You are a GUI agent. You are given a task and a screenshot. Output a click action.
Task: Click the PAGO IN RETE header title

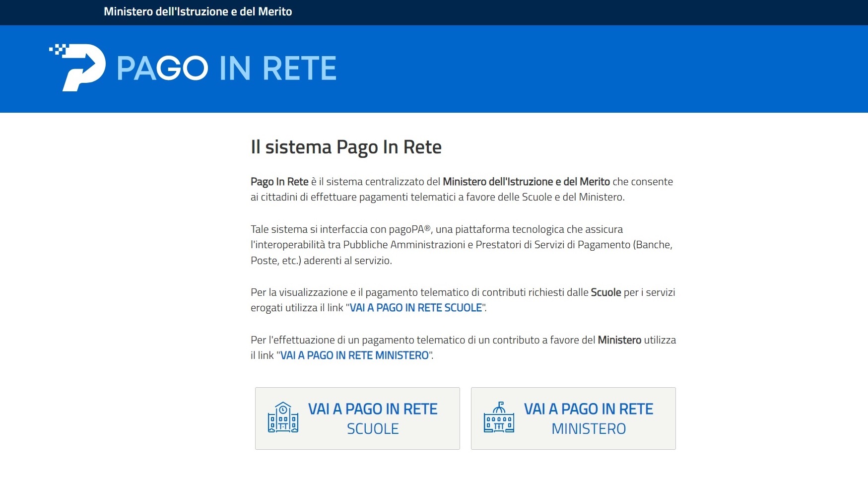pyautogui.click(x=227, y=68)
